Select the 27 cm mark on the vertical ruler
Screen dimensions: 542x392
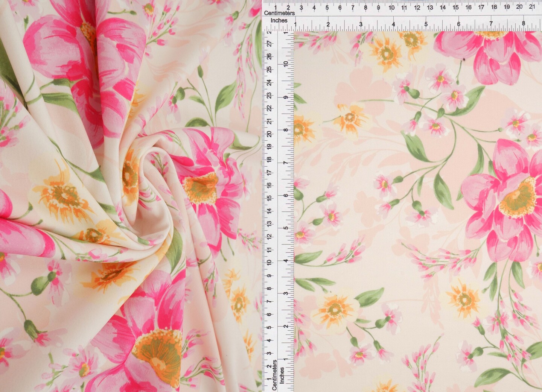269,44
